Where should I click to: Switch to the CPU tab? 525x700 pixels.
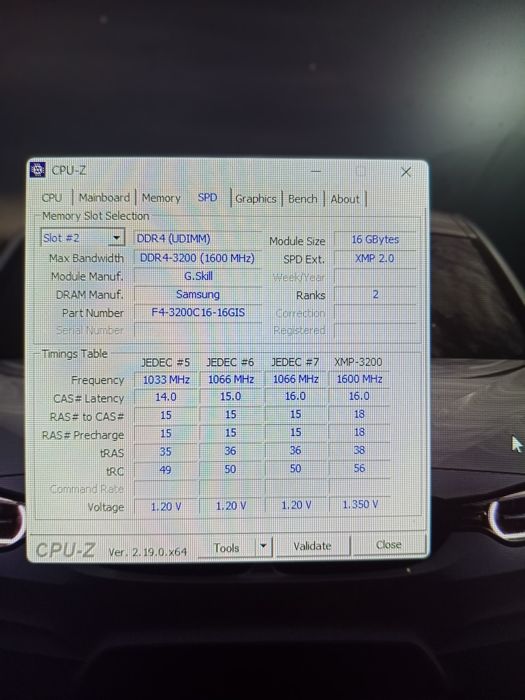(x=52, y=198)
